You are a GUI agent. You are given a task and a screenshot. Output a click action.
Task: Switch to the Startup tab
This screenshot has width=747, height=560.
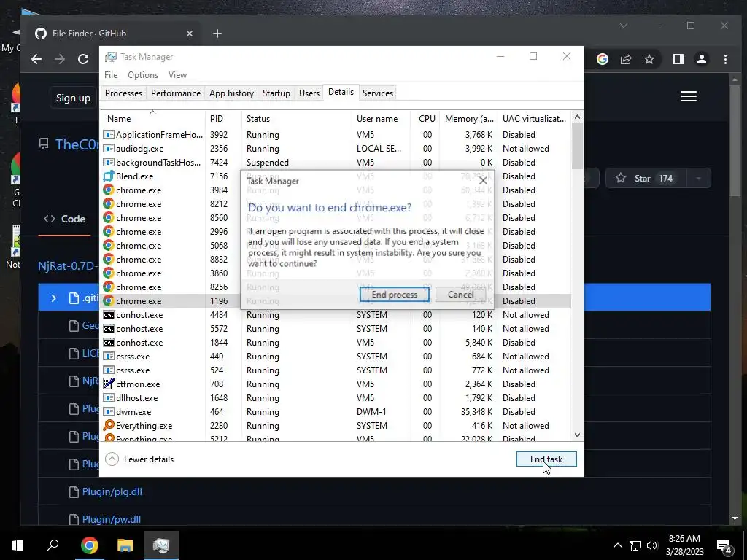(x=276, y=93)
